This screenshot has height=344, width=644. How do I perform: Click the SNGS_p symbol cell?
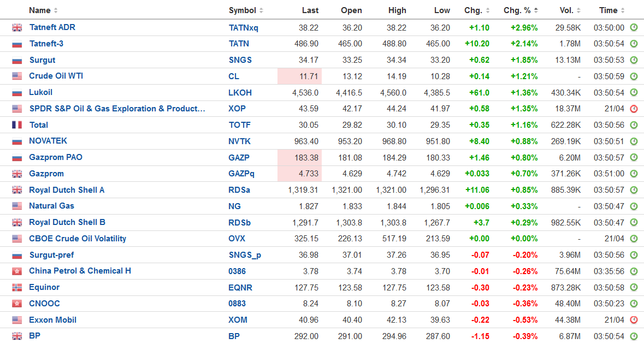[245, 255]
